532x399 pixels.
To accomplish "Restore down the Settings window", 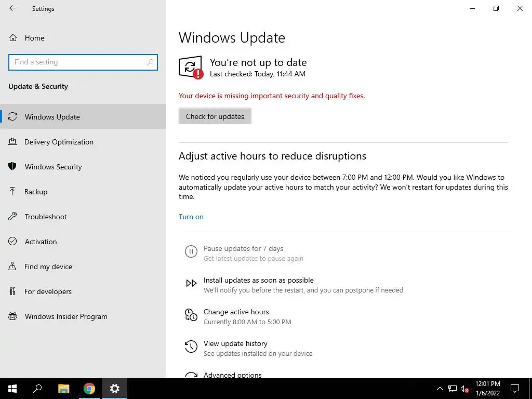I will (x=496, y=8).
